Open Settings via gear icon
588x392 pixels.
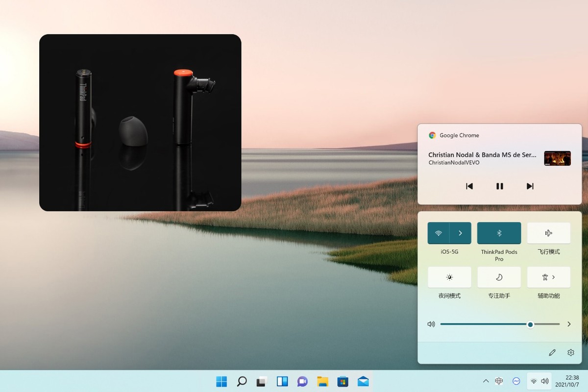click(571, 352)
